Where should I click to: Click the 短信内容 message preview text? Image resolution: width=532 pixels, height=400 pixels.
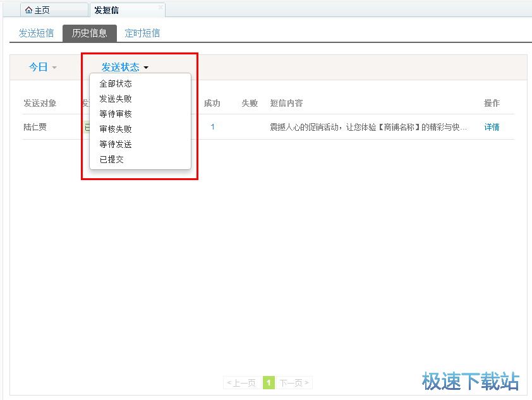pyautogui.click(x=368, y=127)
